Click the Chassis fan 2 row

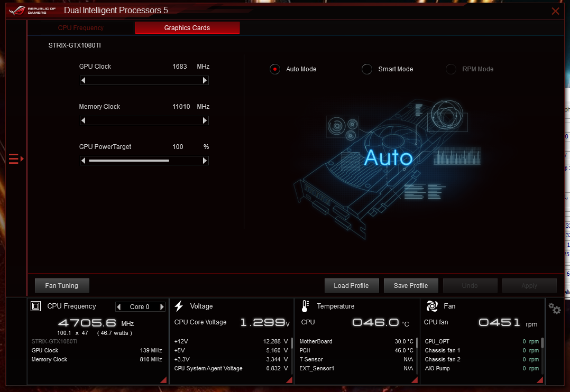click(482, 359)
